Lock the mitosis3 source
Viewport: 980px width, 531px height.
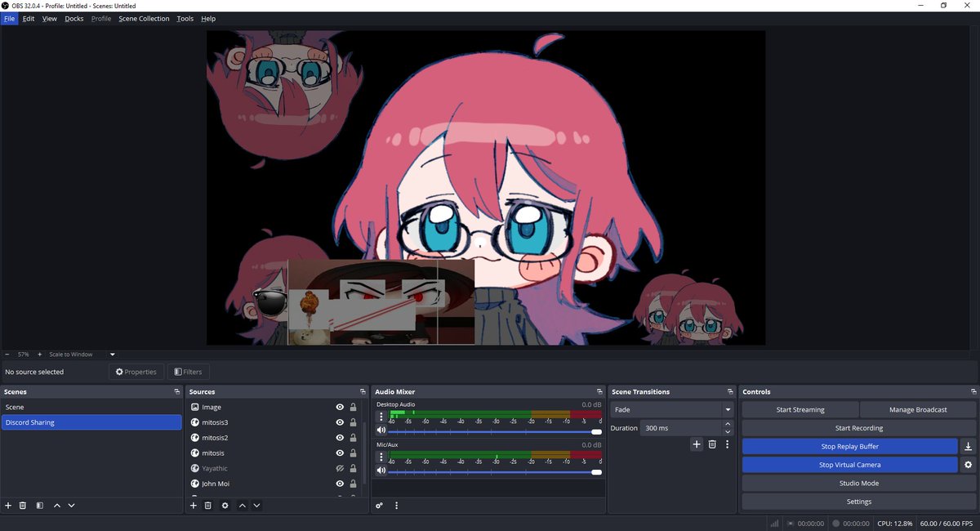pos(353,422)
